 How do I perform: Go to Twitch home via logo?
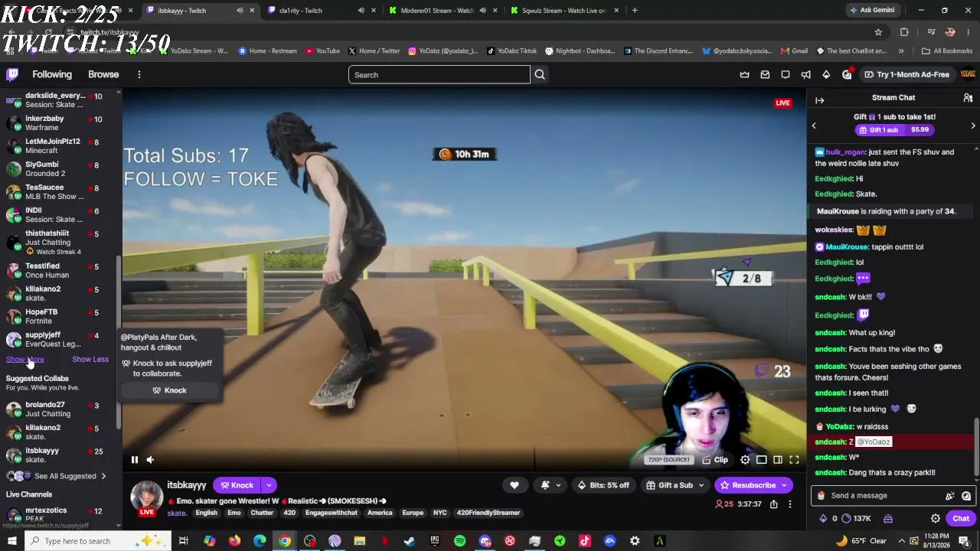coord(12,74)
